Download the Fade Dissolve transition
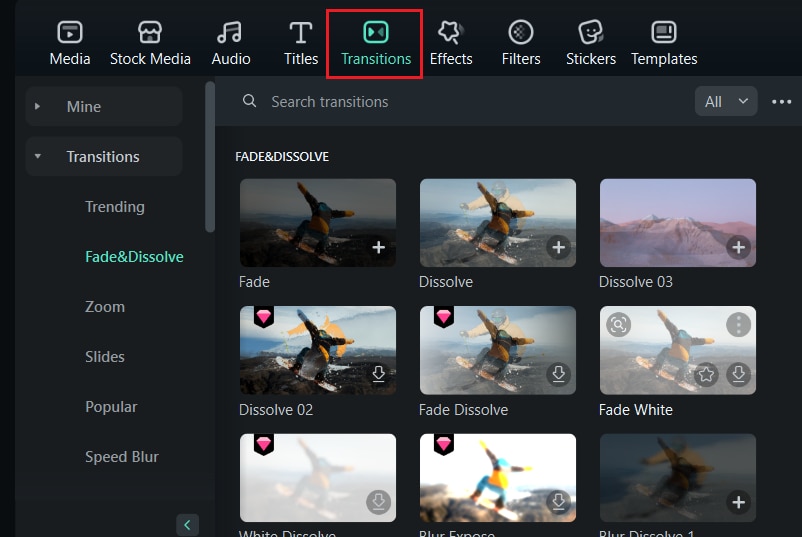The height and width of the screenshot is (537, 802). [x=559, y=374]
